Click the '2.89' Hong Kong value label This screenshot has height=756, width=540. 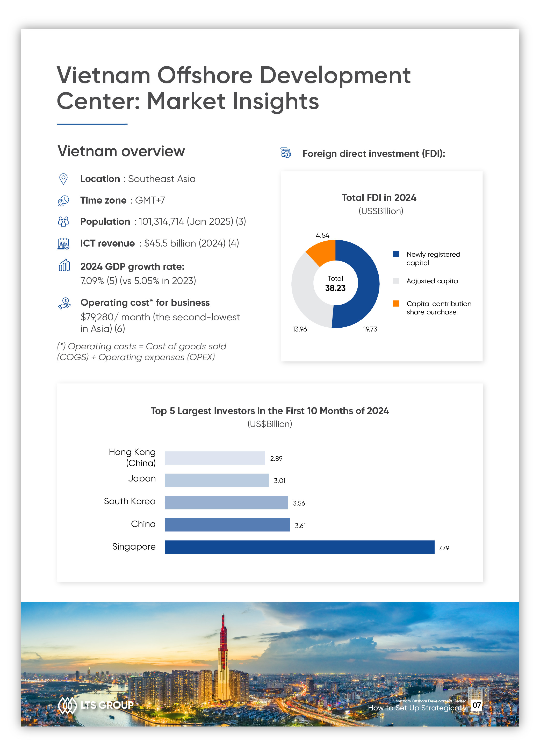pos(276,458)
